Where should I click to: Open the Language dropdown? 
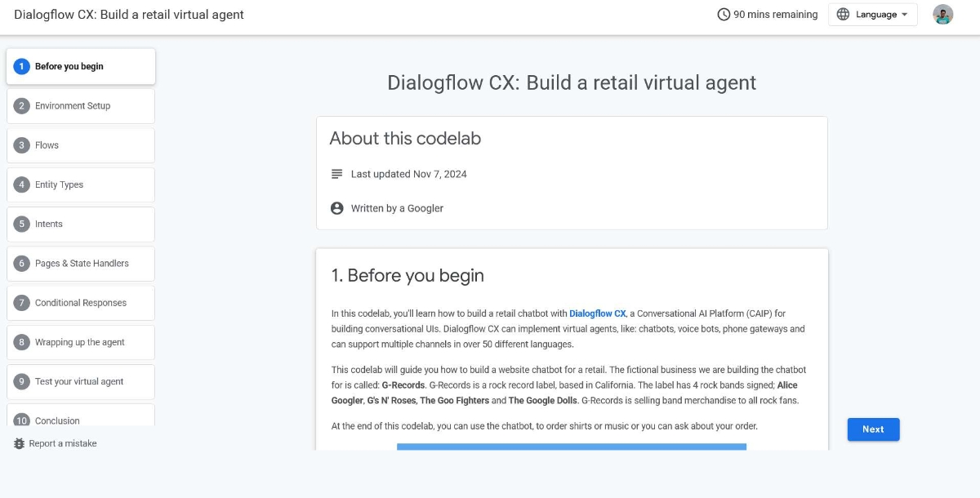(x=872, y=14)
